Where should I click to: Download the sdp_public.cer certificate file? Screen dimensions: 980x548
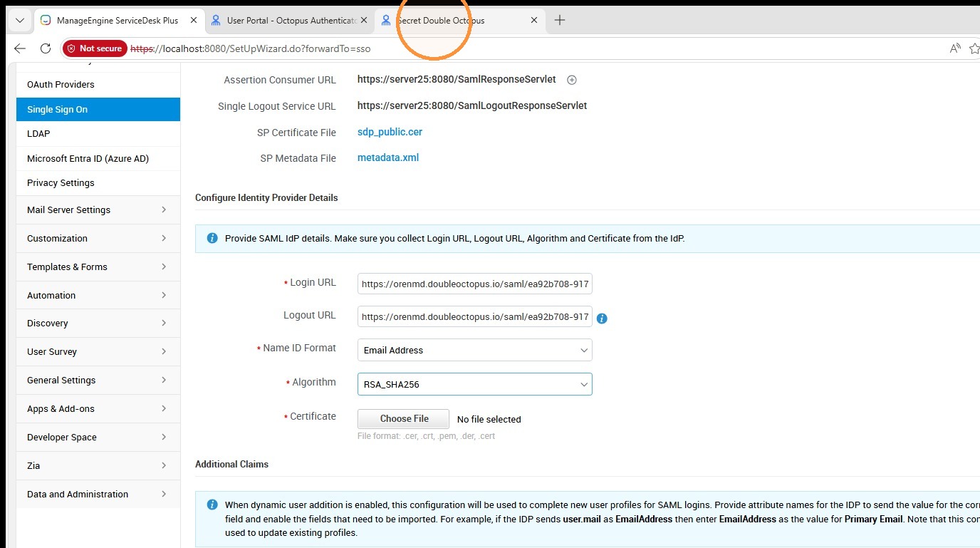[x=390, y=132]
